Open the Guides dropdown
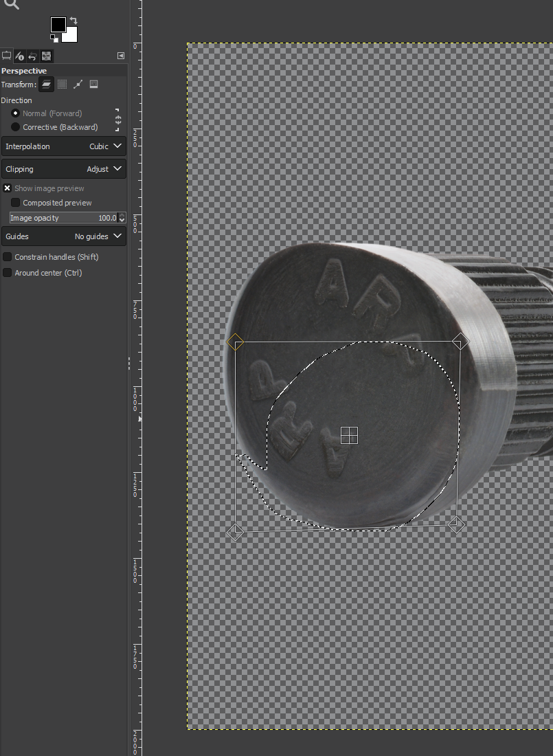The width and height of the screenshot is (553, 756). coord(64,236)
